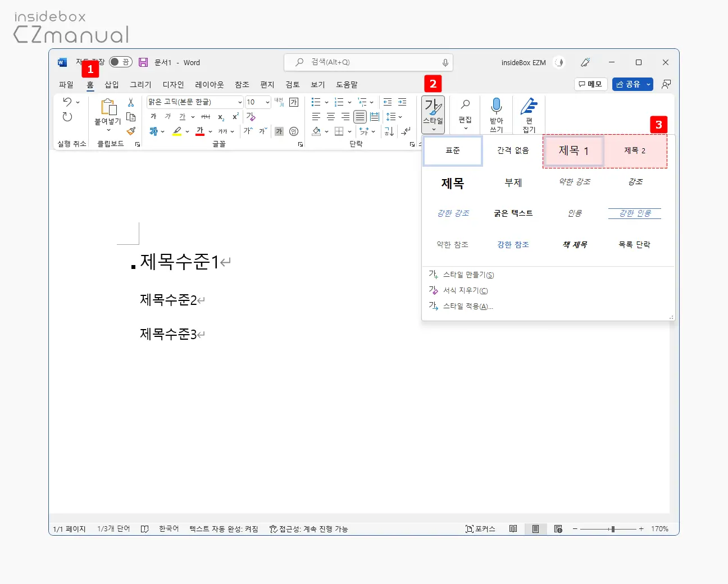Apply strikethrough formatting
This screenshot has height=584, width=728.
pyautogui.click(x=206, y=117)
